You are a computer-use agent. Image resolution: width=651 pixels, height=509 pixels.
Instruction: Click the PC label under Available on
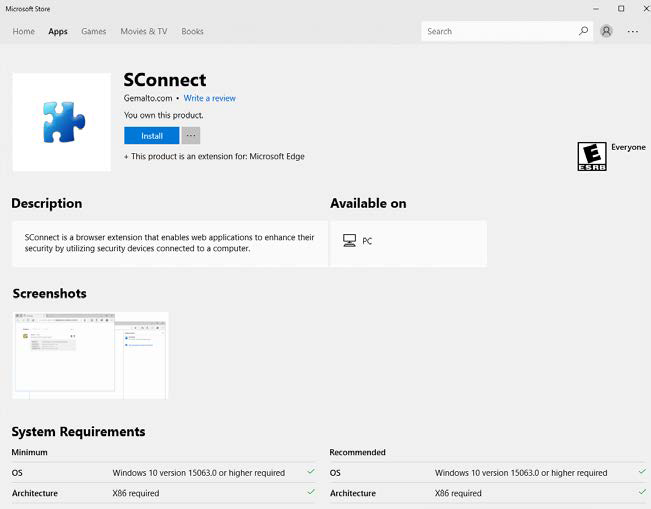[367, 241]
